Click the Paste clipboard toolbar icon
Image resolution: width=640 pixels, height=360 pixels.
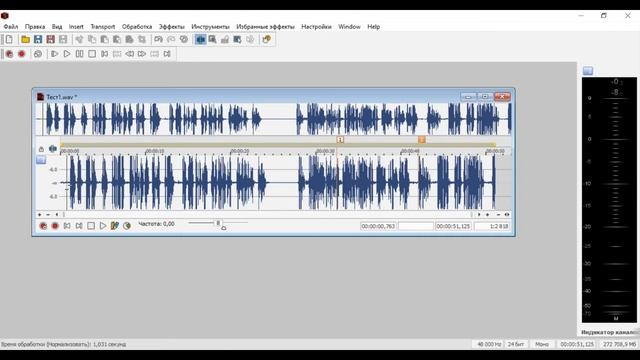coord(104,40)
